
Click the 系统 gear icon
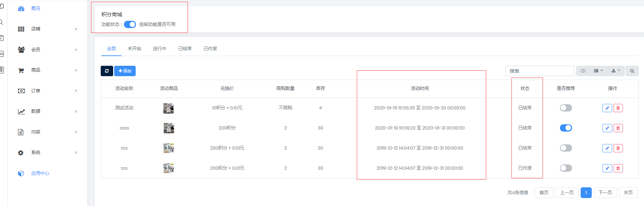(21, 153)
